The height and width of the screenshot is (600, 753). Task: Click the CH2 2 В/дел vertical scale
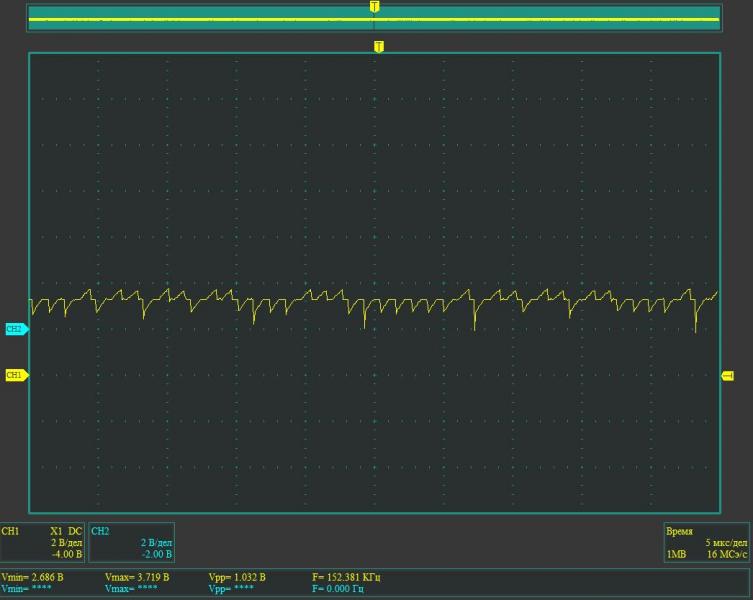[154, 542]
